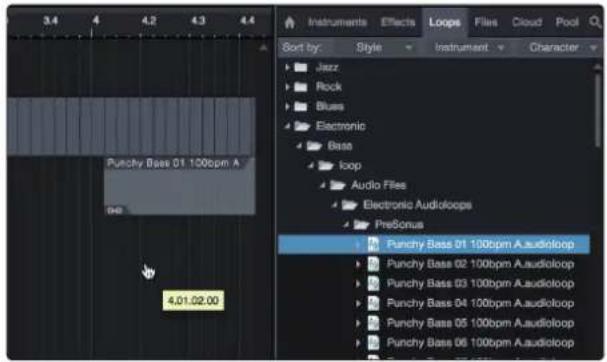The width and height of the screenshot is (607, 362).
Task: Select the Audio Files folder label
Action: tap(379, 185)
